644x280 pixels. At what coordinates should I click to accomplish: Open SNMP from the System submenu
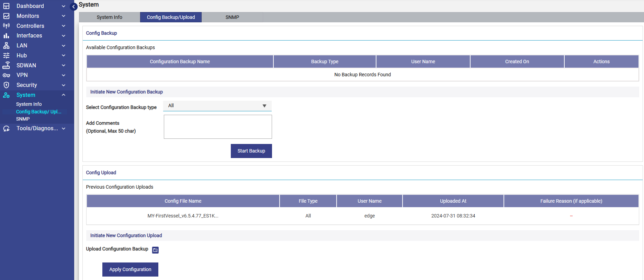coord(23,119)
